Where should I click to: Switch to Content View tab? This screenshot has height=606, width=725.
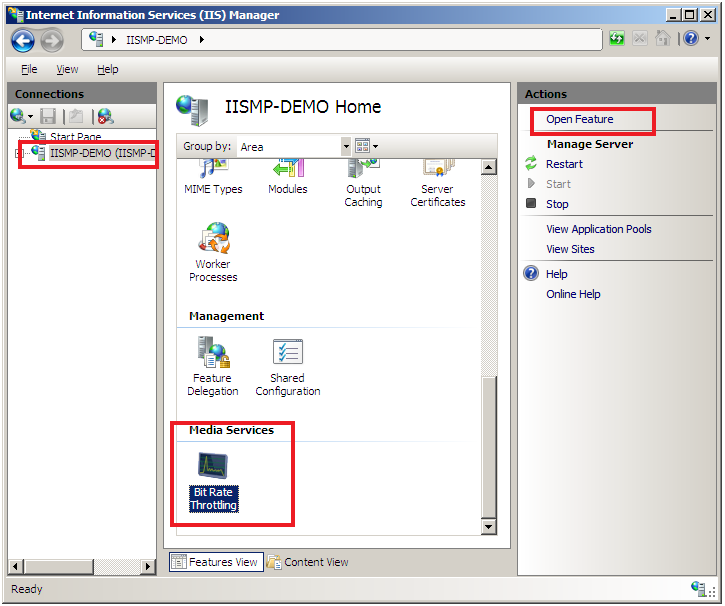click(x=308, y=563)
